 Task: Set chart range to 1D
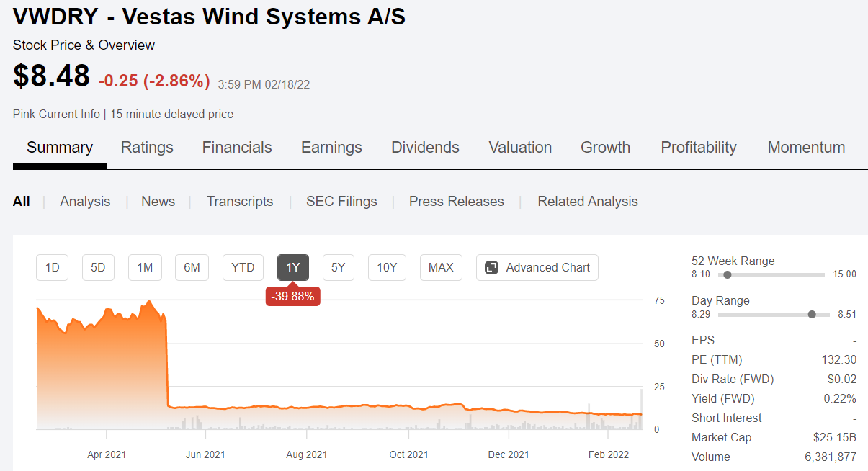(x=53, y=267)
